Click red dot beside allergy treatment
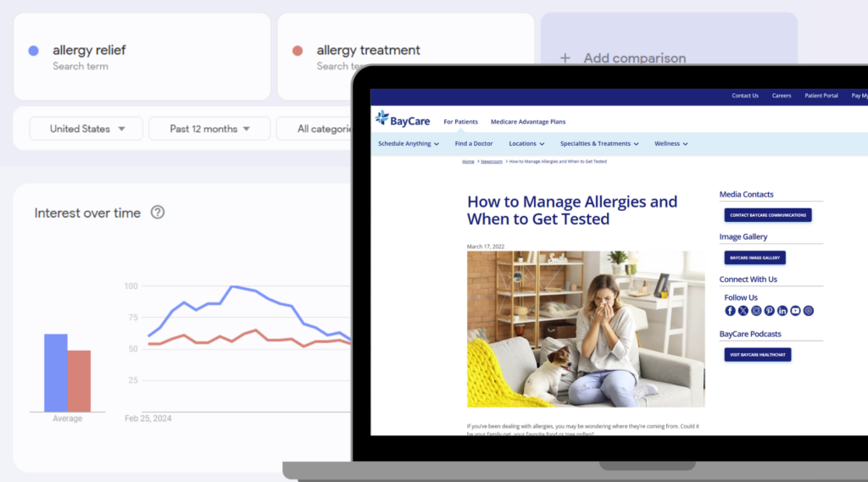This screenshot has width=868, height=482. 298,51
